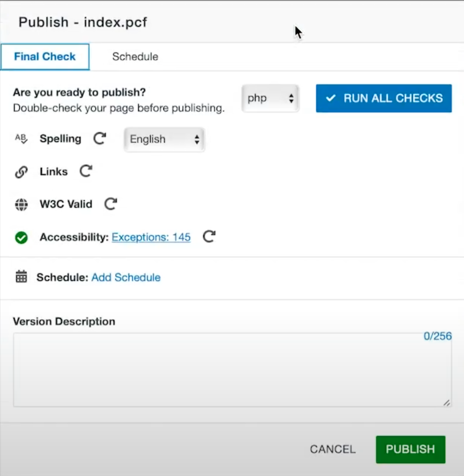464x476 pixels.
Task: Switch to the Schedule tab
Action: [135, 57]
